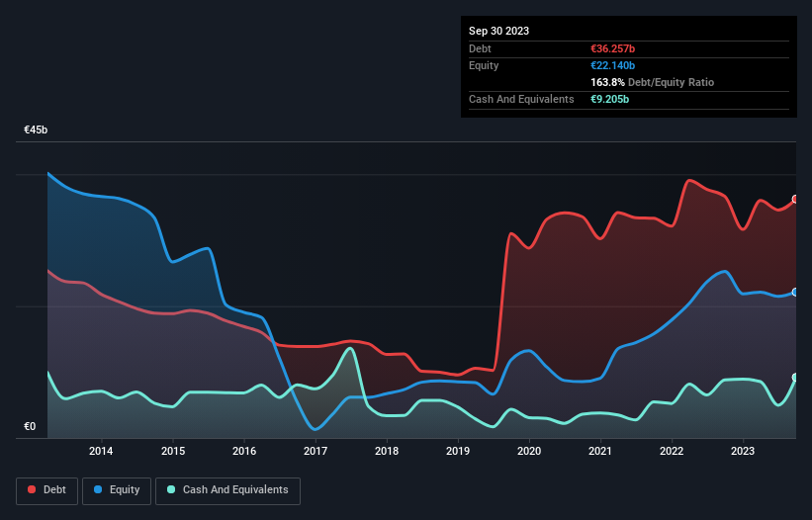Click the red Debt endpoint marker
This screenshot has width=812, height=520.
tap(795, 200)
